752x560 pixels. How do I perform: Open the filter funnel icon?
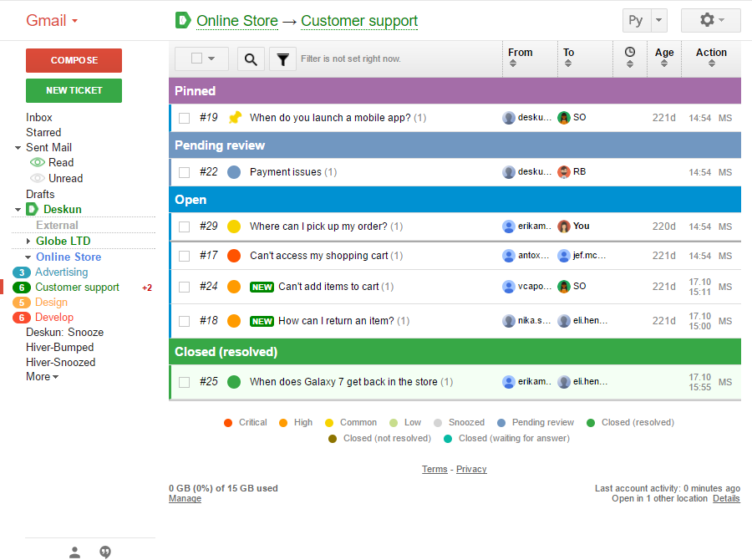coord(283,59)
